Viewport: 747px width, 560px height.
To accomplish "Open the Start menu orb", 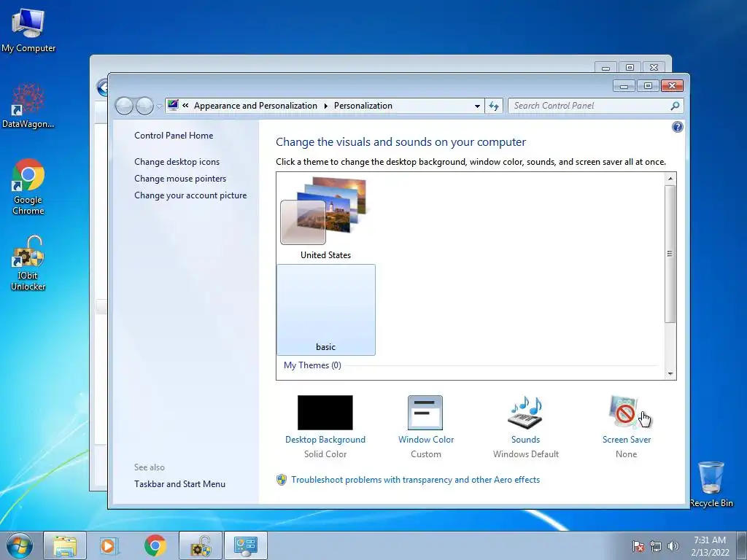I will [20, 545].
